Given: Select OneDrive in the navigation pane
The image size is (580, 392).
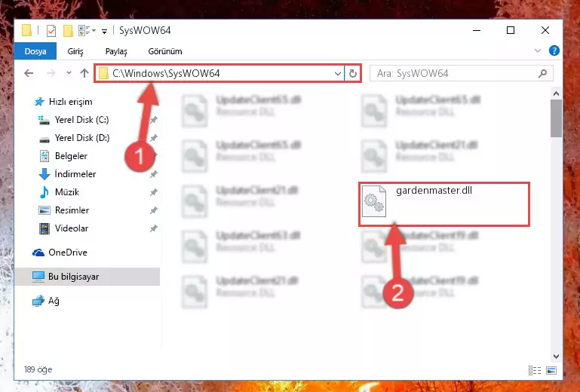Looking at the screenshot, I should 68,253.
